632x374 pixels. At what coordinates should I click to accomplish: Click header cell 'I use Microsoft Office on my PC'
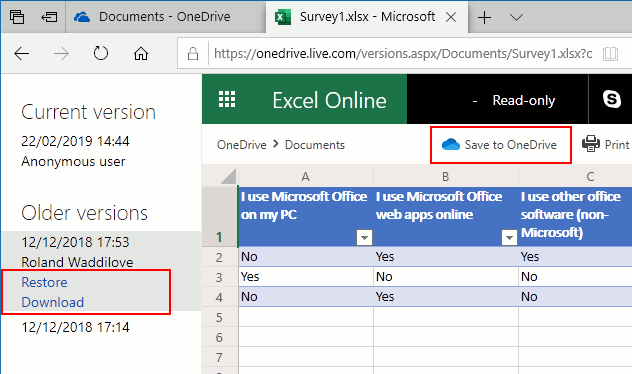(x=306, y=216)
